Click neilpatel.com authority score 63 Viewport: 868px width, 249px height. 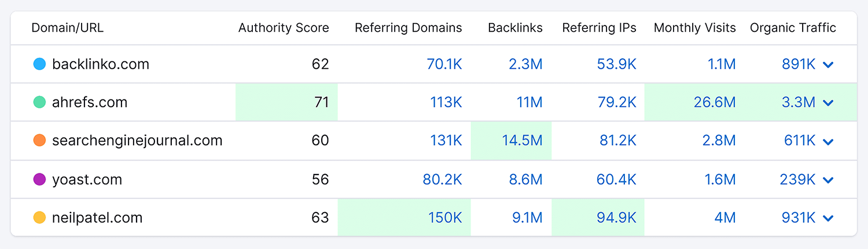[320, 218]
